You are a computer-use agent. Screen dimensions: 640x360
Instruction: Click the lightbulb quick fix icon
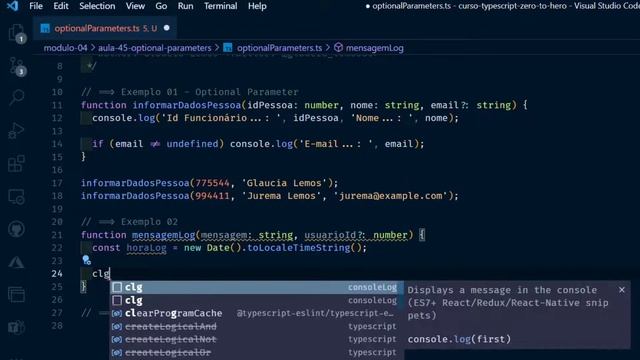(x=86, y=260)
